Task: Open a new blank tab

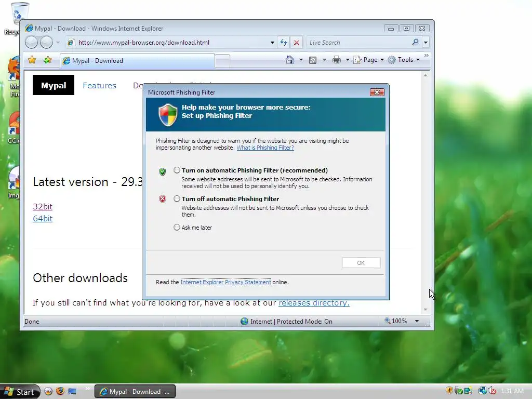Action: [x=222, y=61]
